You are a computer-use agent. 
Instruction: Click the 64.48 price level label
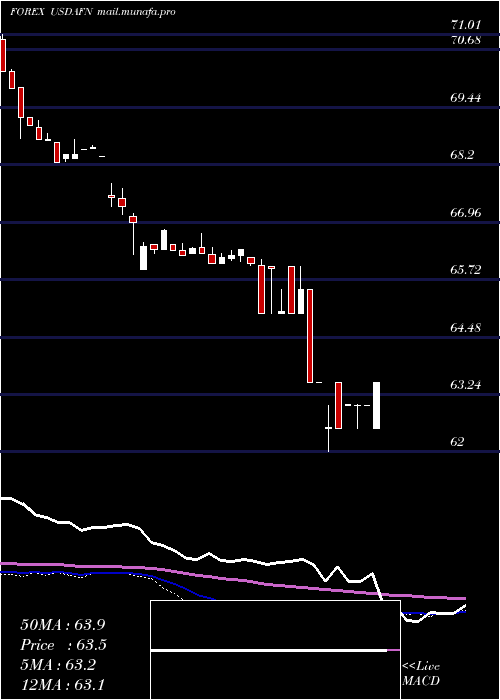466,328
